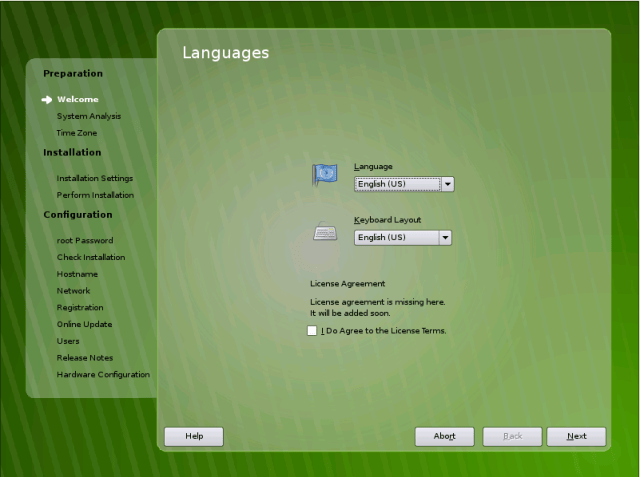This screenshot has height=477, width=640.
Task: Select Perform Installation step
Action: (95, 195)
